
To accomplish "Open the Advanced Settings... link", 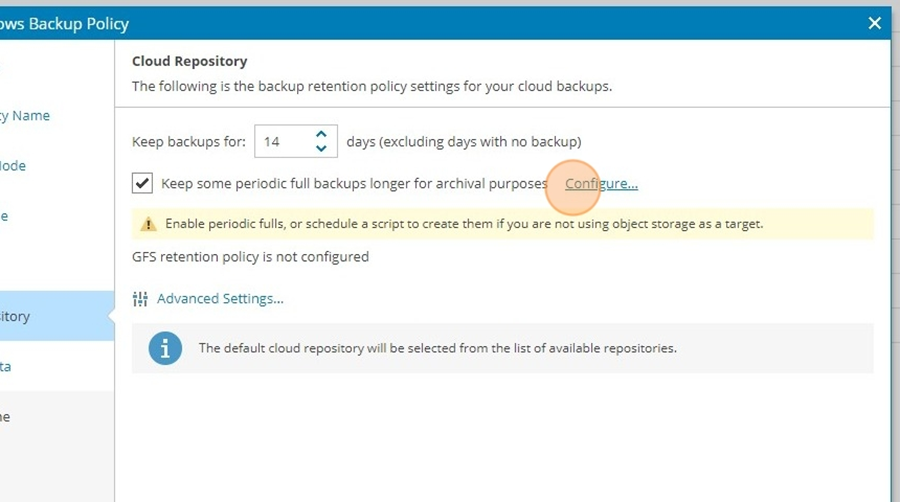I will 220,298.
